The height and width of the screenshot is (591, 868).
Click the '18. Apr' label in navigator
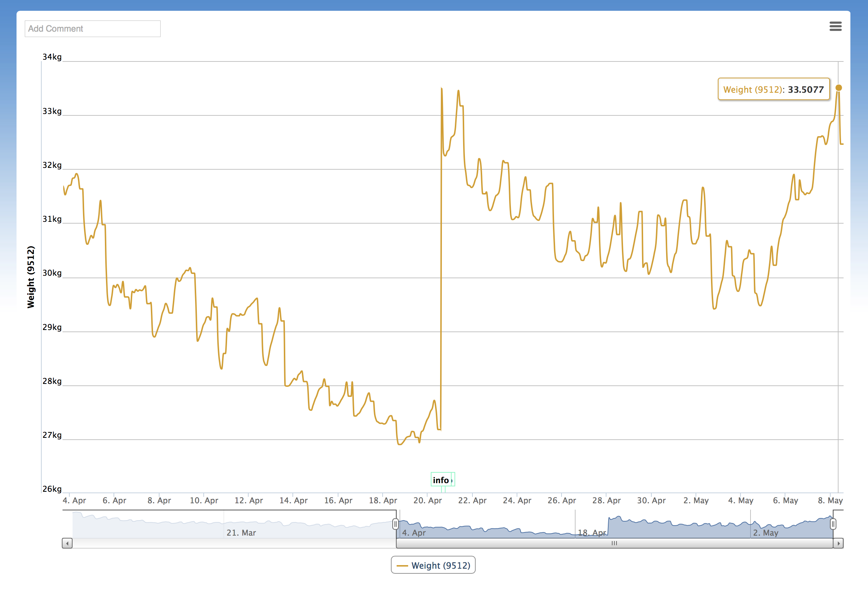coord(592,533)
